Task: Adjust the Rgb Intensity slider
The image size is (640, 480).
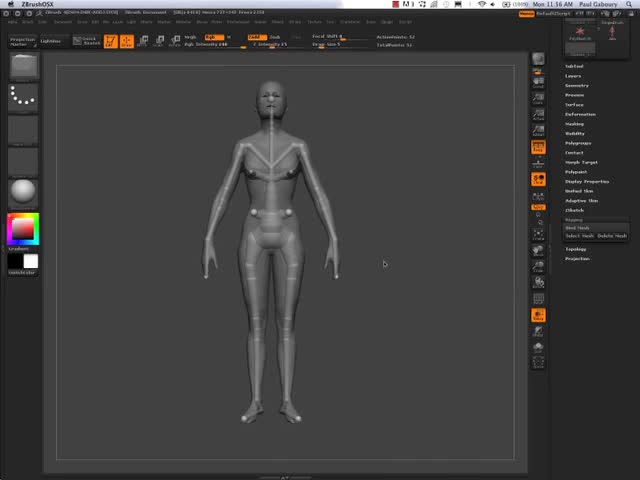Action: point(215,44)
